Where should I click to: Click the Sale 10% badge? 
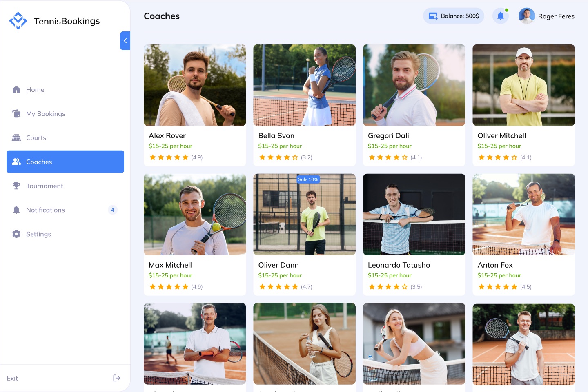click(308, 179)
